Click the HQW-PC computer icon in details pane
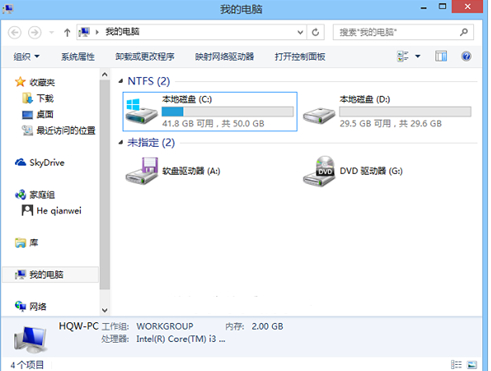 coord(30,339)
